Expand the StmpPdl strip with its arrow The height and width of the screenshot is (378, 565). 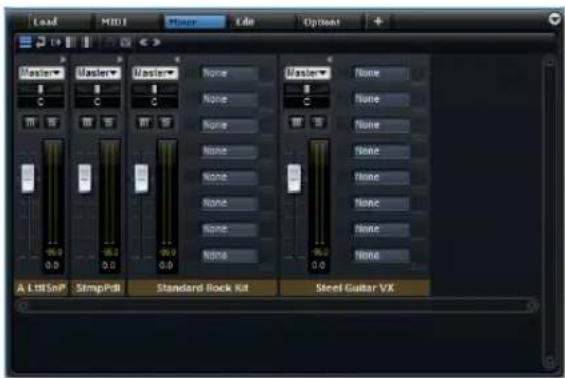click(x=120, y=59)
